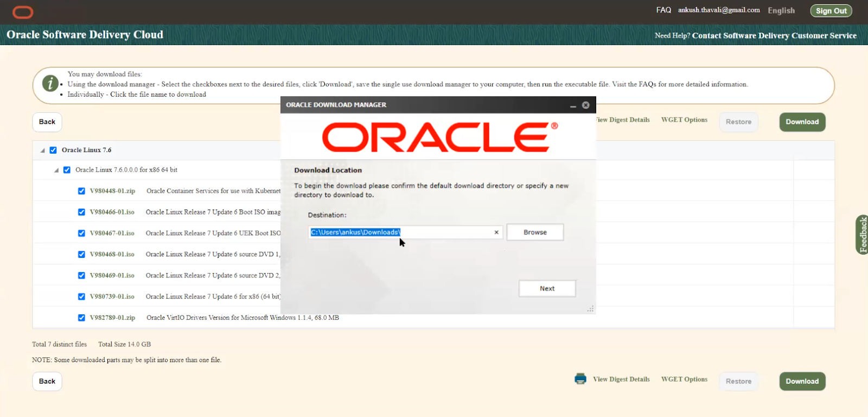Uncheck the V980448-01.zip checkbox

81,191
